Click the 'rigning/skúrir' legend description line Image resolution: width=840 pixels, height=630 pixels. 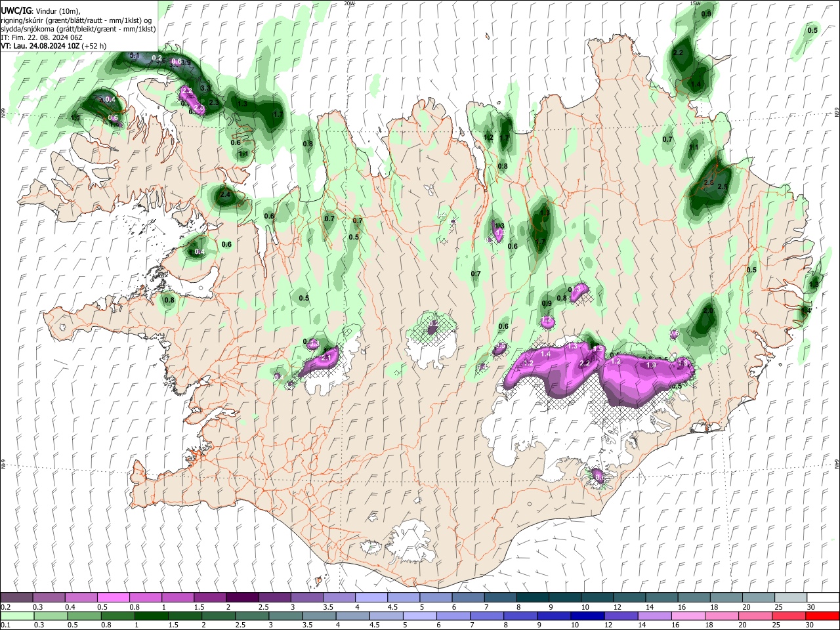[76, 20]
